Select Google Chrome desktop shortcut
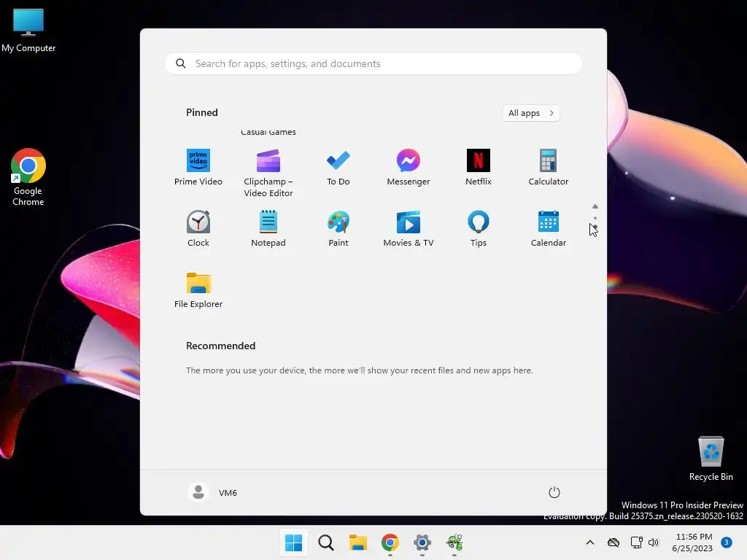747x560 pixels. (28, 177)
